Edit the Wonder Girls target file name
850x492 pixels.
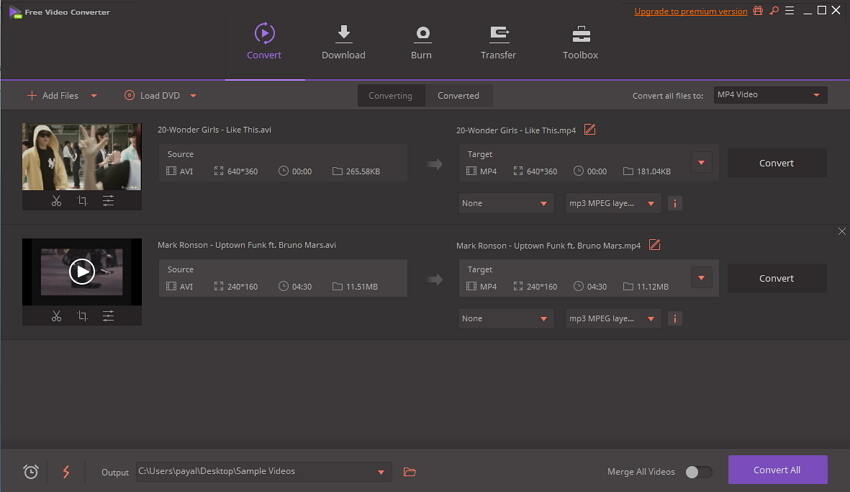click(589, 130)
